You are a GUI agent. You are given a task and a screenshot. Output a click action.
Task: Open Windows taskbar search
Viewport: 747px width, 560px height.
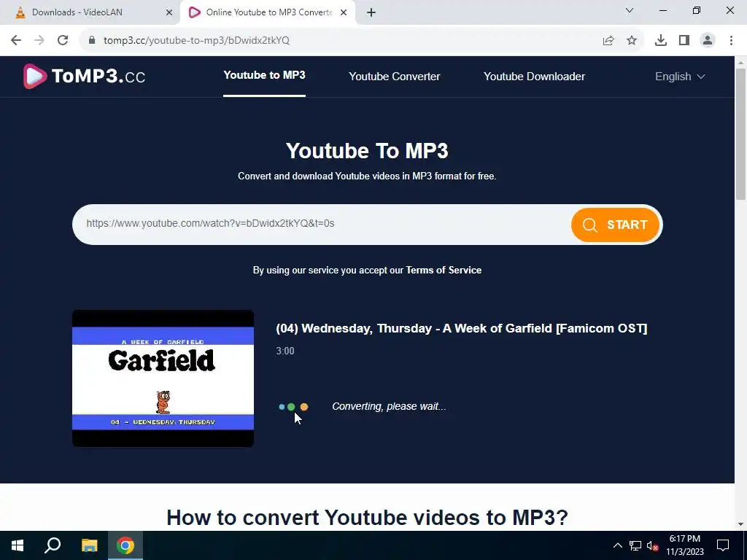tap(53, 545)
